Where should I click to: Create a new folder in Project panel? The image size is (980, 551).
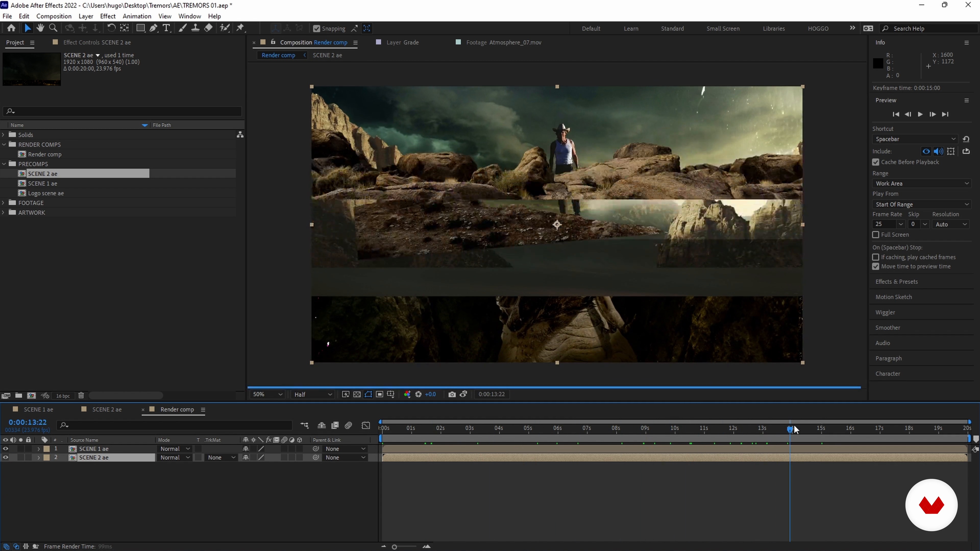(x=19, y=395)
